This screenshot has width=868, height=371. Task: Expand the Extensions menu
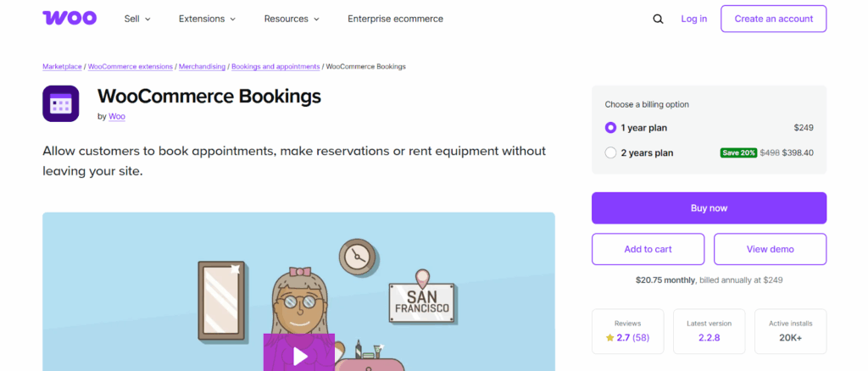[x=207, y=19]
